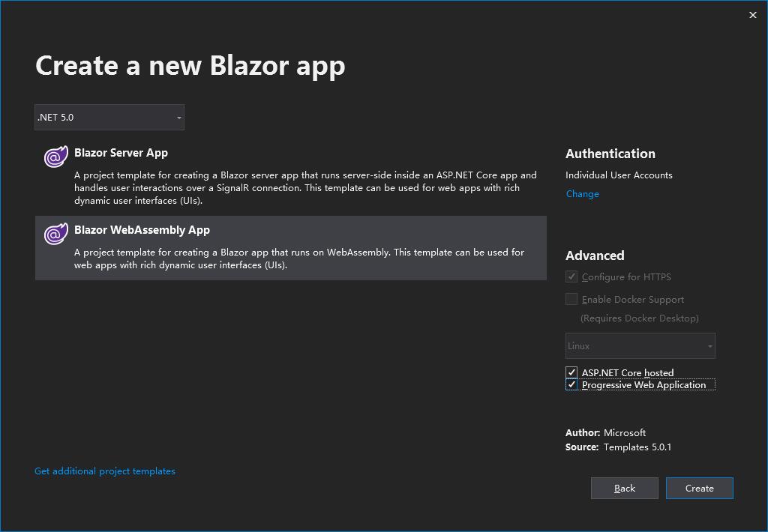Click the Change authentication link
768x532 pixels.
[x=582, y=193]
